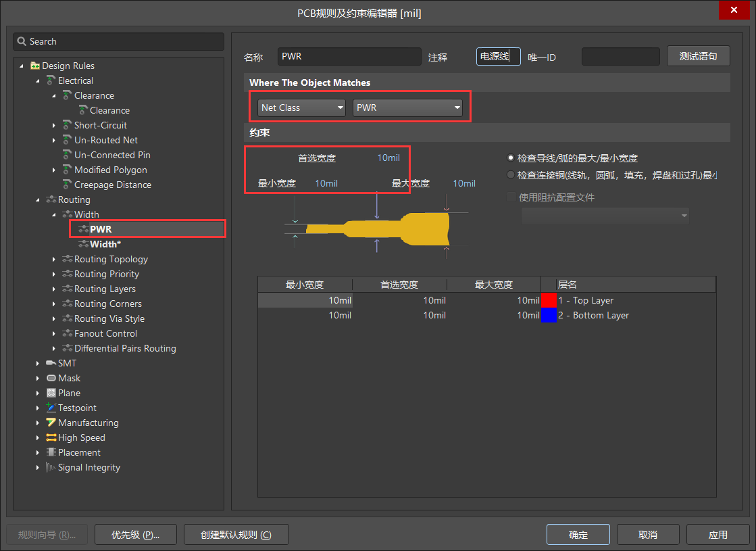Click the Modified Polygon rule icon
This screenshot has height=551, width=756.
coord(67,170)
